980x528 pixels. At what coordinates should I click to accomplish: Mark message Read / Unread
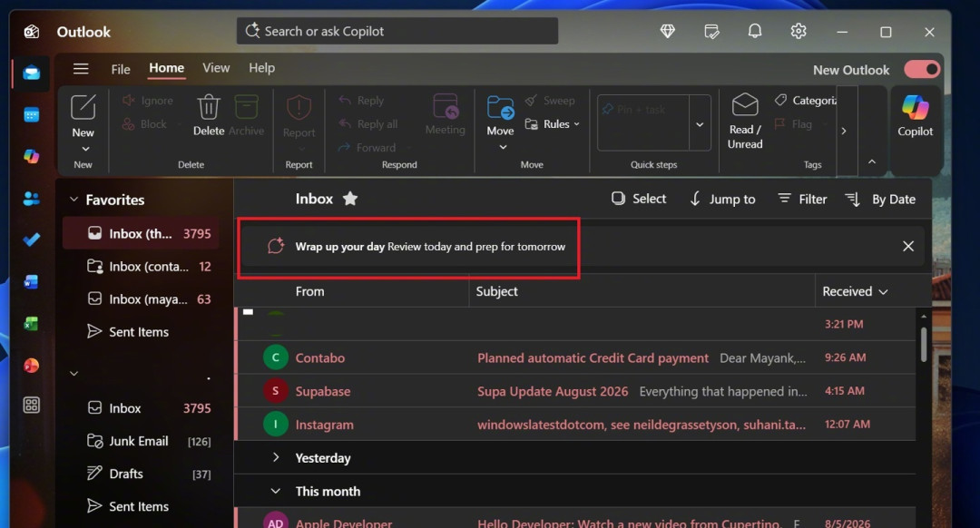coord(745,122)
